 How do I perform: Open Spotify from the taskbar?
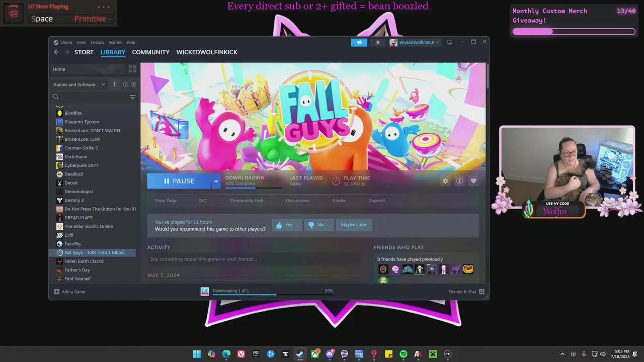(403, 354)
